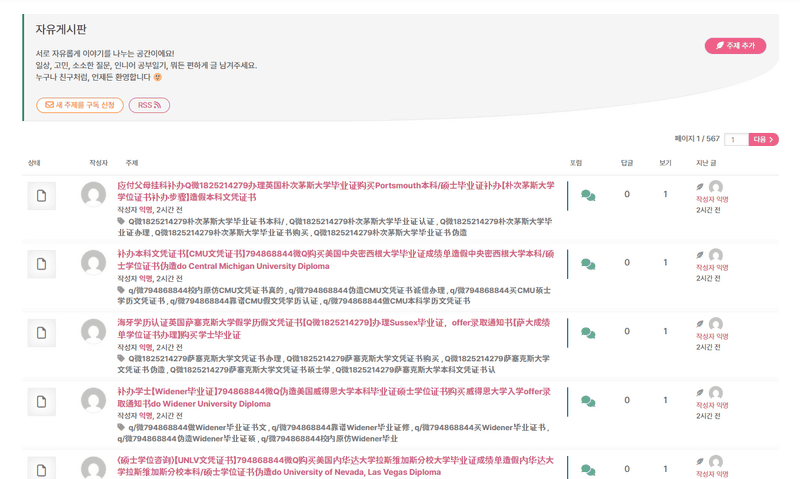Open the Widener University Diploma topic
The image size is (800, 479).
click(334, 398)
